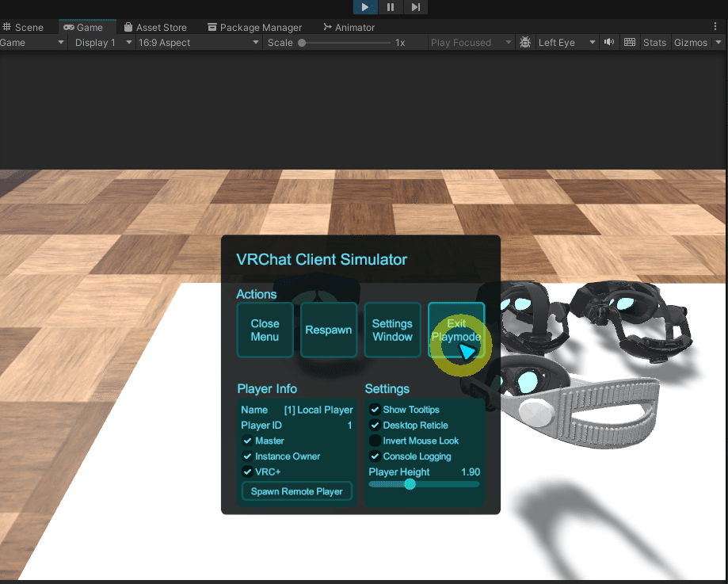Screen dimensions: 728x584
Task: Click the Play button in the Unity toolbar
Action: click(365, 7)
